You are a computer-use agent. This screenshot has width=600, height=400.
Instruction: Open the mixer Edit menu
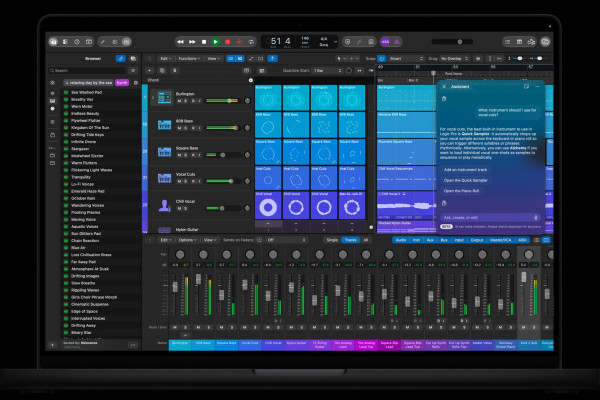click(x=166, y=240)
